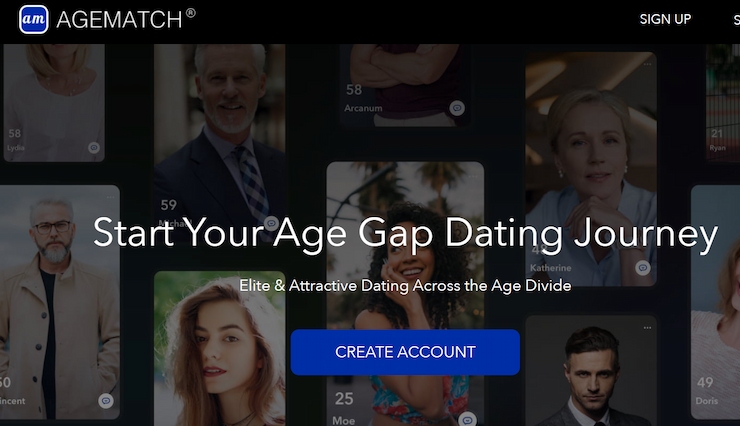Click the AgeMatch "am" logo icon
The width and height of the screenshot is (740, 426).
(x=34, y=19)
